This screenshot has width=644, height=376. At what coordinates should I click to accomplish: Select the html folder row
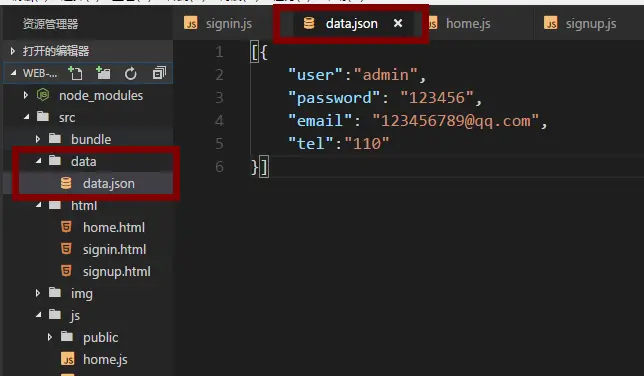88,205
